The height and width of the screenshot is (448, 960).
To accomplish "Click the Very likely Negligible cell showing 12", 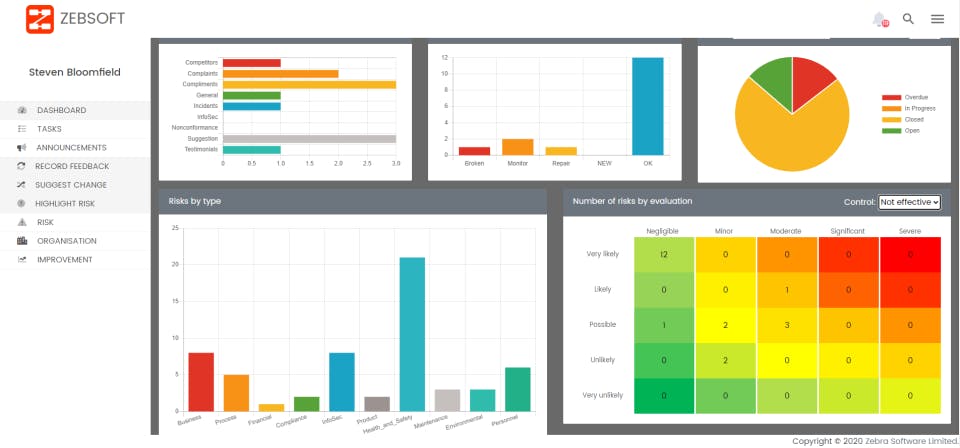I will click(664, 254).
